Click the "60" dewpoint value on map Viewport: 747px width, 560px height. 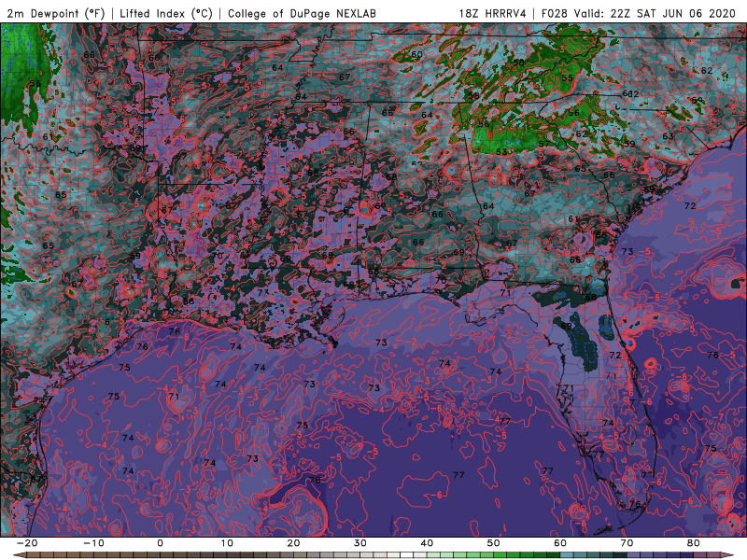(x=416, y=54)
